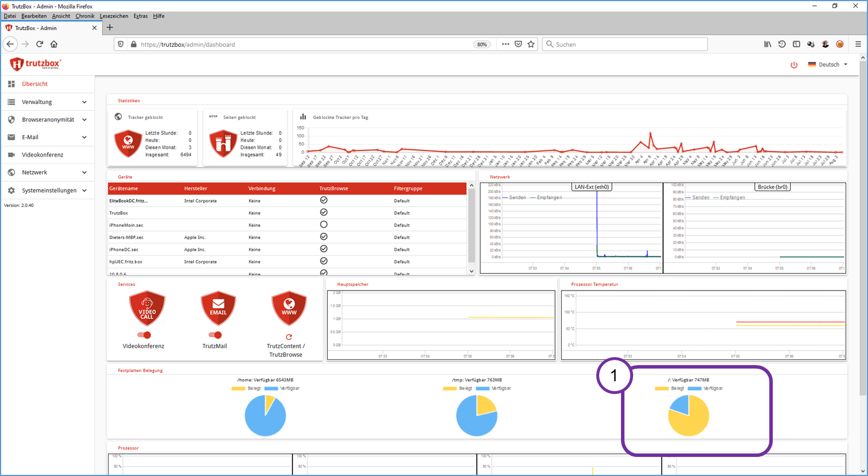Click the Pocket save icon
The width and height of the screenshot is (868, 476).
(518, 44)
